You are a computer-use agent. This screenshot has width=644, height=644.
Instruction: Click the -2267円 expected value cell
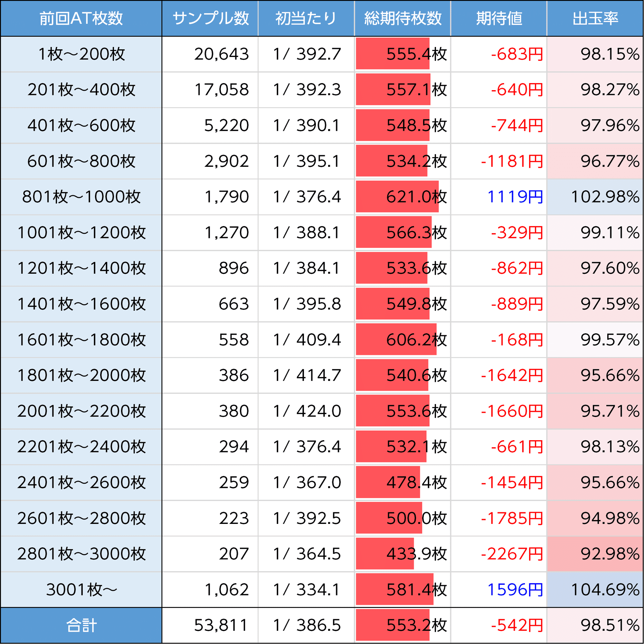tap(512, 554)
